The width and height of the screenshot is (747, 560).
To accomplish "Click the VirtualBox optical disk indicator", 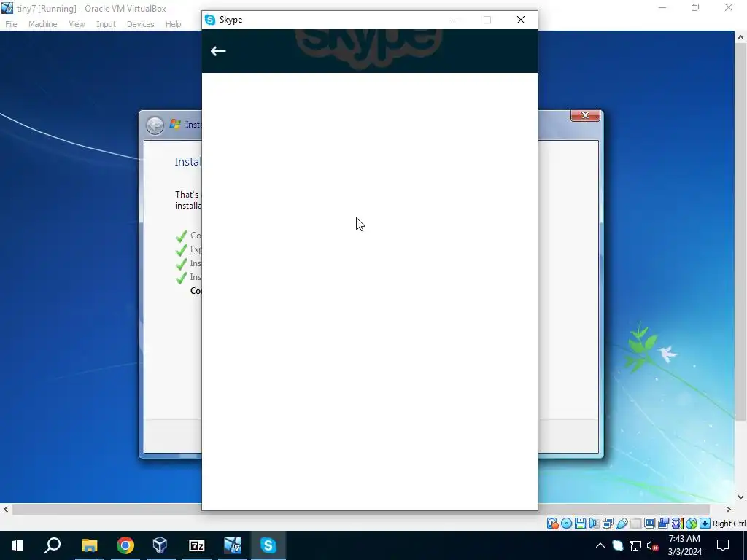I will tap(566, 524).
